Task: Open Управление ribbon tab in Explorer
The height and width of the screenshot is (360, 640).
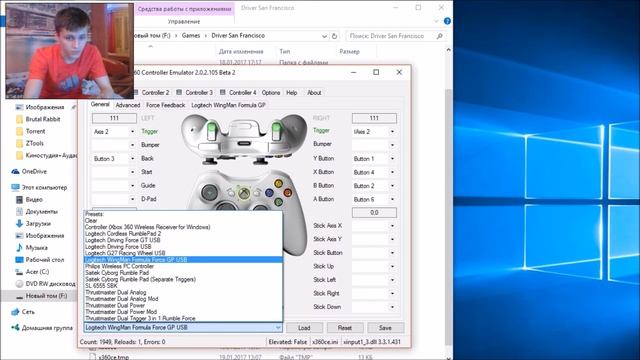Action: tap(184, 22)
